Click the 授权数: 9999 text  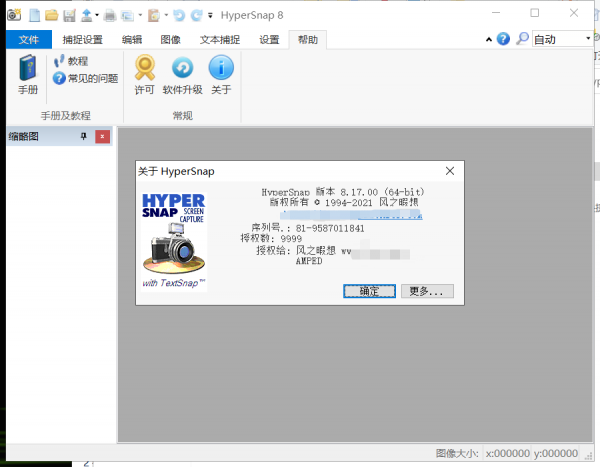click(x=271, y=238)
